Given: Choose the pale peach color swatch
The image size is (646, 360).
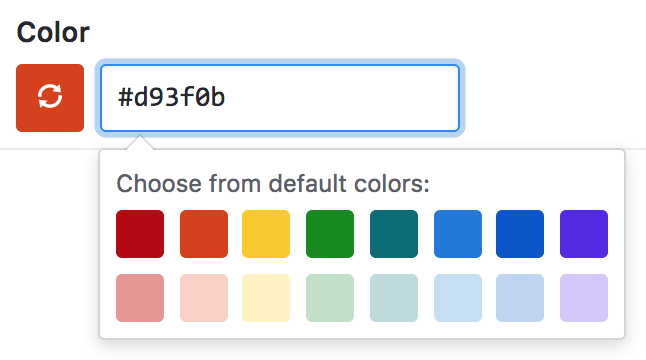Looking at the screenshot, I should click(204, 298).
